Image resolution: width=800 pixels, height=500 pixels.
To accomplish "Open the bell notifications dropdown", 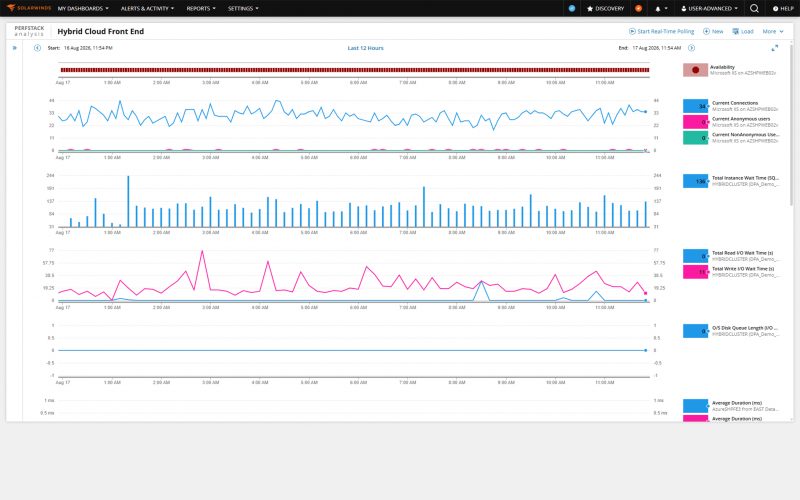I will [661, 9].
